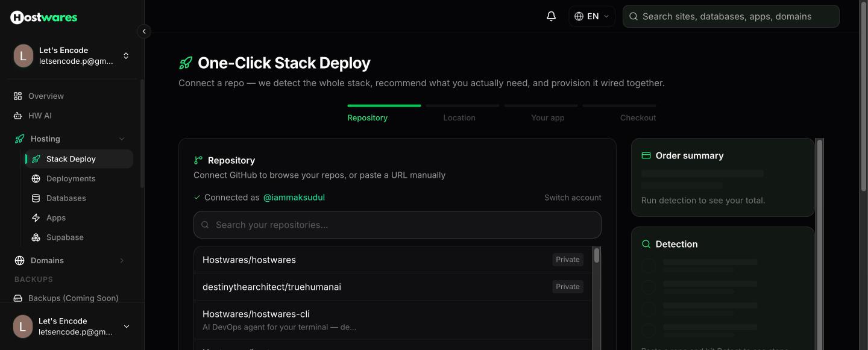Open Overview in the sidebar

click(46, 96)
